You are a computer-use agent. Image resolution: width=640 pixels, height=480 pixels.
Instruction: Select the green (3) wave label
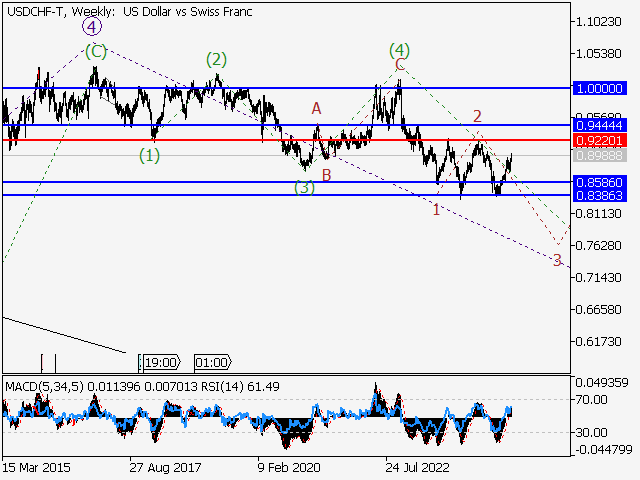[304, 187]
